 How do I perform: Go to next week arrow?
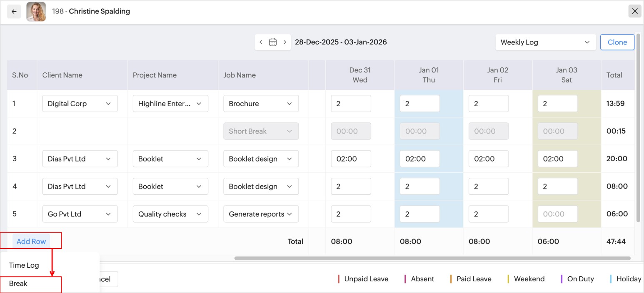click(x=285, y=42)
